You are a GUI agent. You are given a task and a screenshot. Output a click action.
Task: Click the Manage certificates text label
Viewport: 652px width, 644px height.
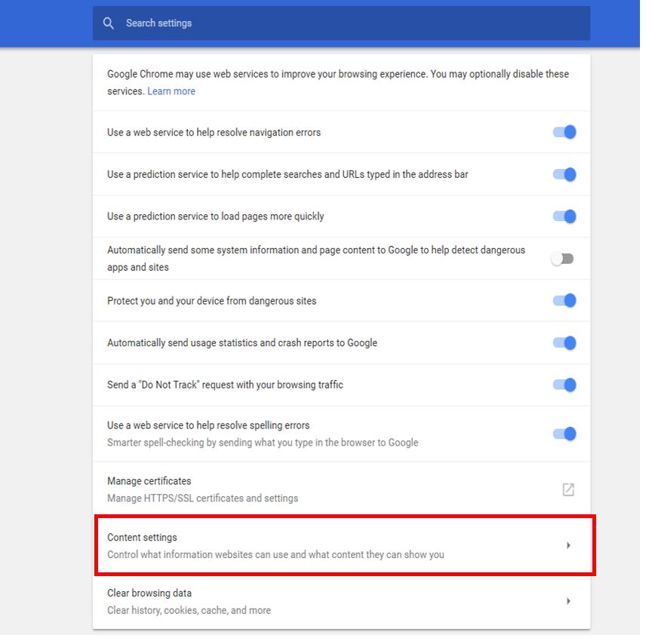[x=149, y=481]
